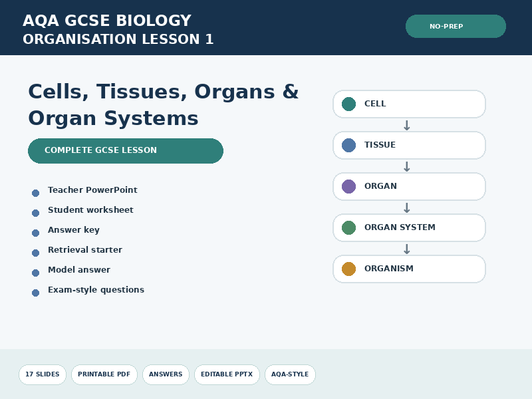532x399 pixels.
Task: Click the EDITABLE PPTX tag
Action: coord(227,374)
